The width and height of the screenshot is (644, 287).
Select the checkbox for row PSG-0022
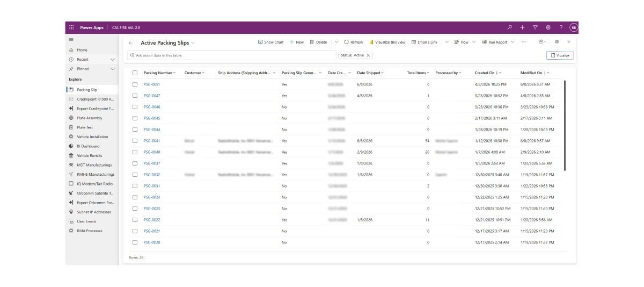tap(135, 220)
